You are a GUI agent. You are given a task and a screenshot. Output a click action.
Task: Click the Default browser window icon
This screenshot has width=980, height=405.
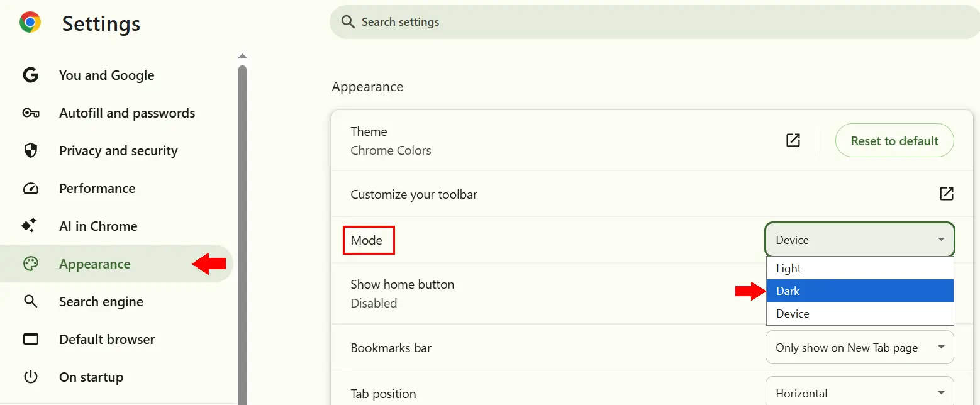tap(30, 340)
